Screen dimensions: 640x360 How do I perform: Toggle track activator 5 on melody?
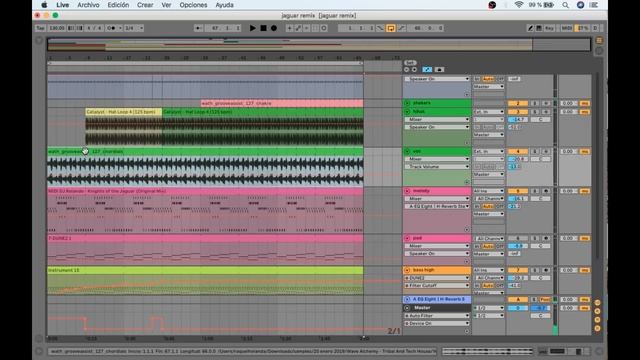pos(518,191)
